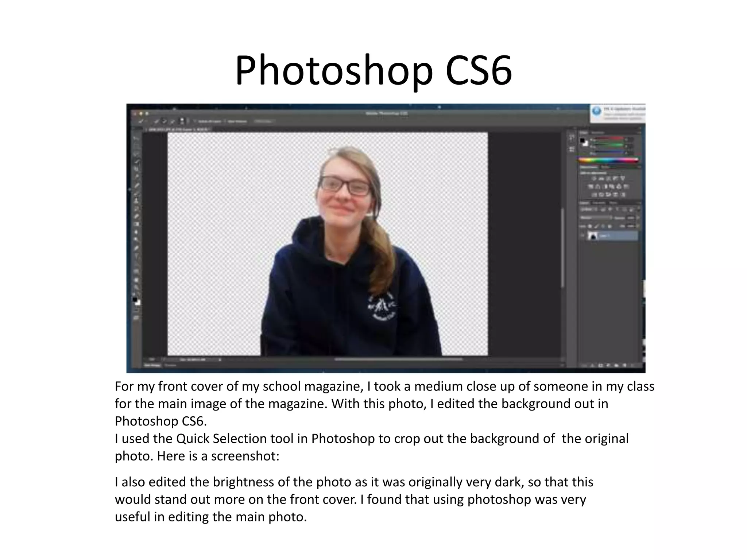Open the Layers panel flyout menu
Screen dimensions: 747x560
[x=640, y=203]
